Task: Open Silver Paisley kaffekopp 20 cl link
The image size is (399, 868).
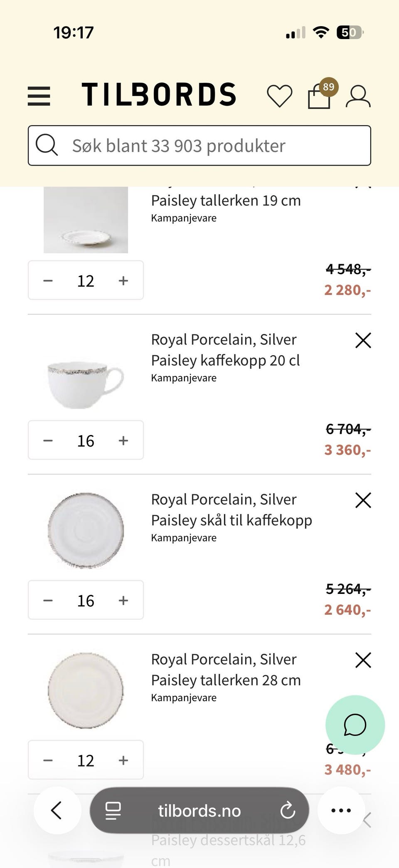Action: click(225, 350)
